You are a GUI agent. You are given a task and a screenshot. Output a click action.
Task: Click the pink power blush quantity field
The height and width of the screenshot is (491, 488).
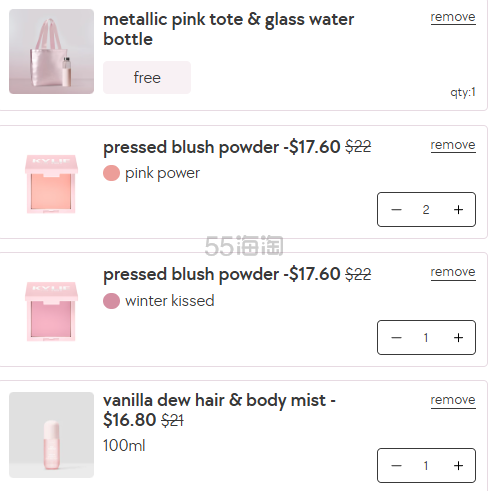426,210
